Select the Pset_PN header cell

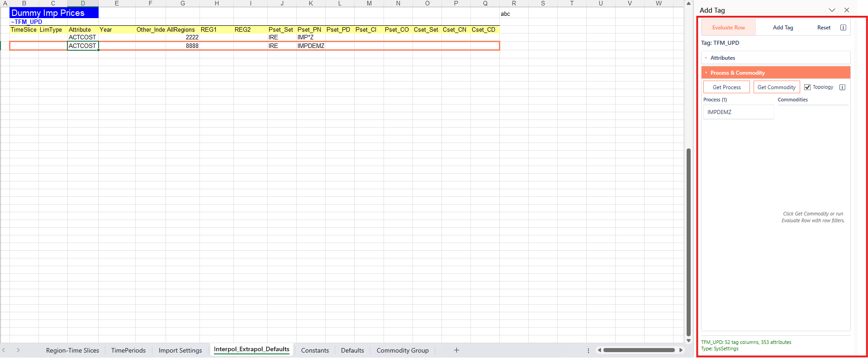pos(311,29)
